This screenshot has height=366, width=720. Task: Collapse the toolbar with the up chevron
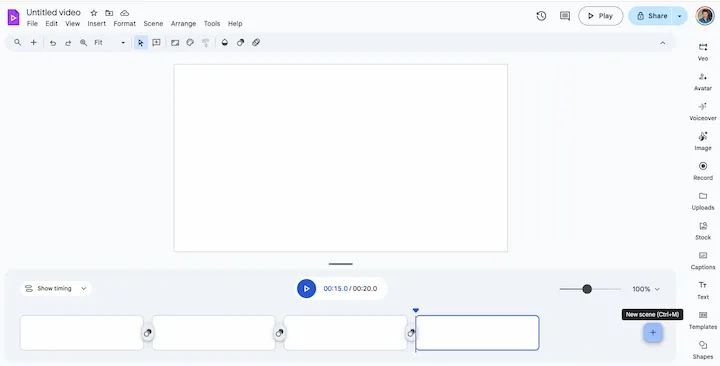click(x=663, y=43)
